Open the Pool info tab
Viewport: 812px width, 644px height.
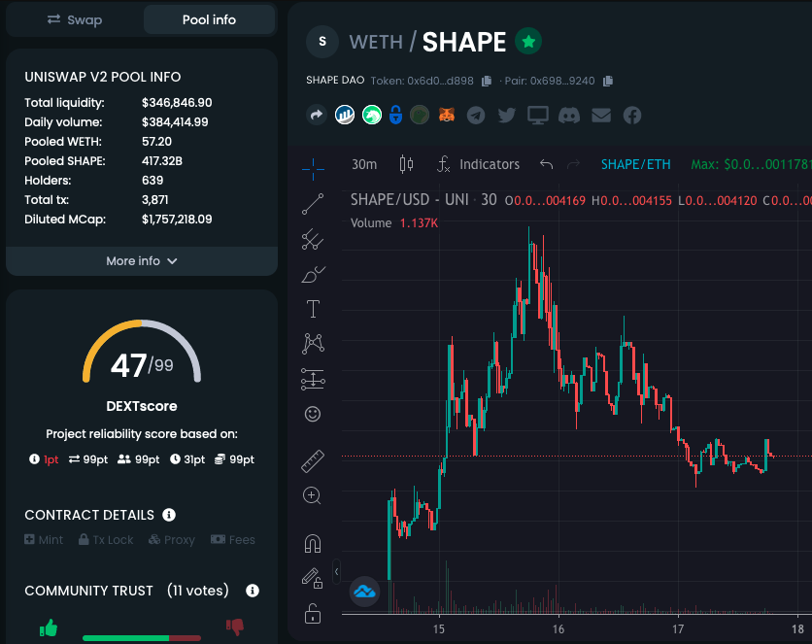click(209, 19)
